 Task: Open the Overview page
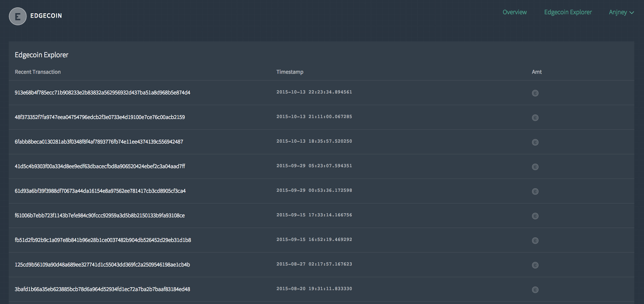(514, 12)
